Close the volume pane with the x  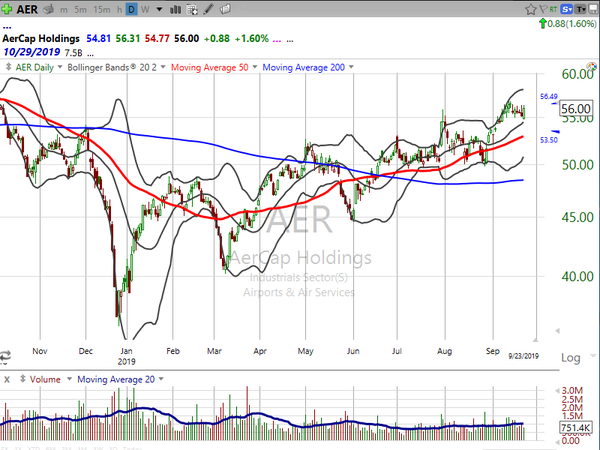coord(7,380)
